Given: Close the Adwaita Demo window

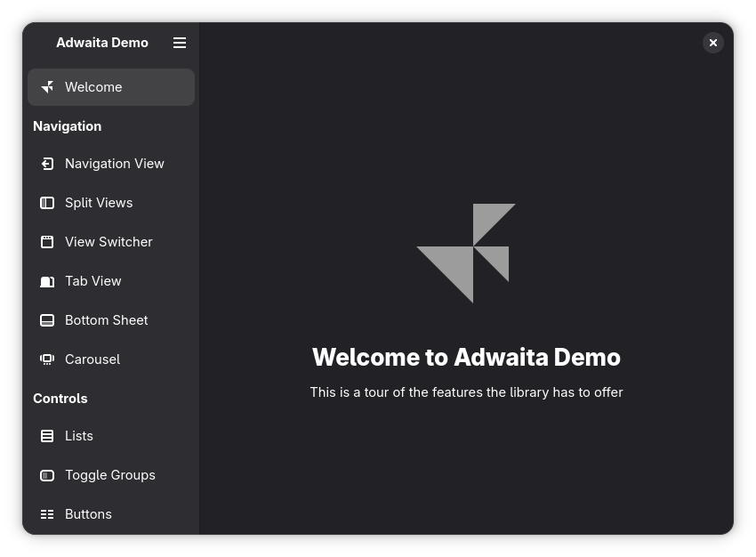Looking at the screenshot, I should (x=713, y=43).
